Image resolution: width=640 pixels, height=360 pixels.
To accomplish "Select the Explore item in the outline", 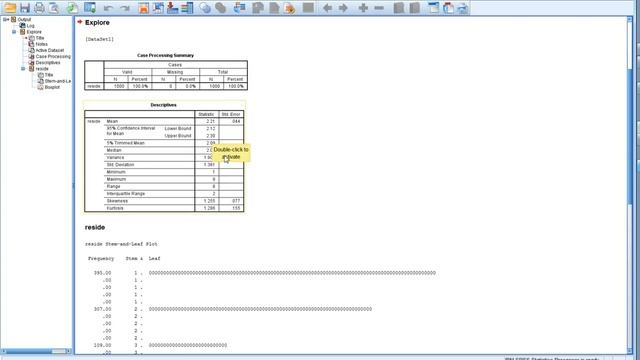I will pos(34,31).
